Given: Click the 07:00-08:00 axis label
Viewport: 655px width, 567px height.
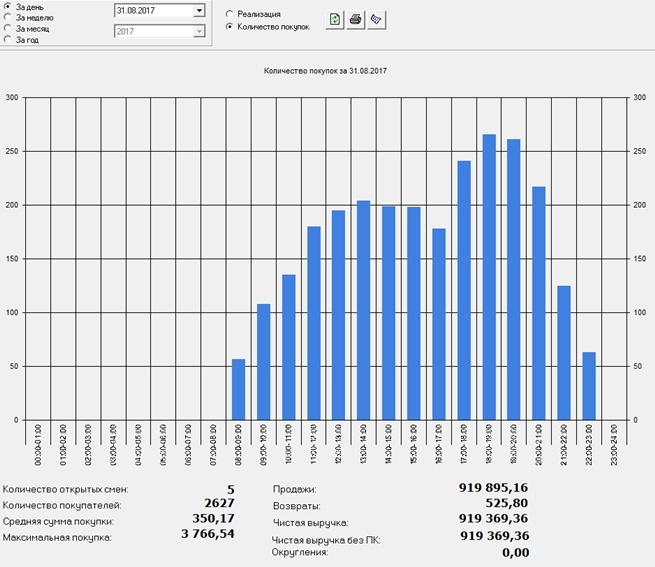Looking at the screenshot, I should (213, 445).
